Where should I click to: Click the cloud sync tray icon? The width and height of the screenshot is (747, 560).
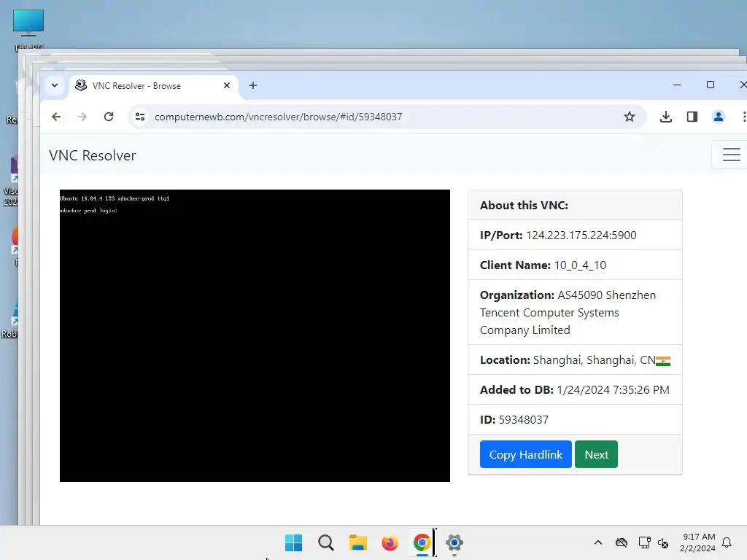pos(622,542)
